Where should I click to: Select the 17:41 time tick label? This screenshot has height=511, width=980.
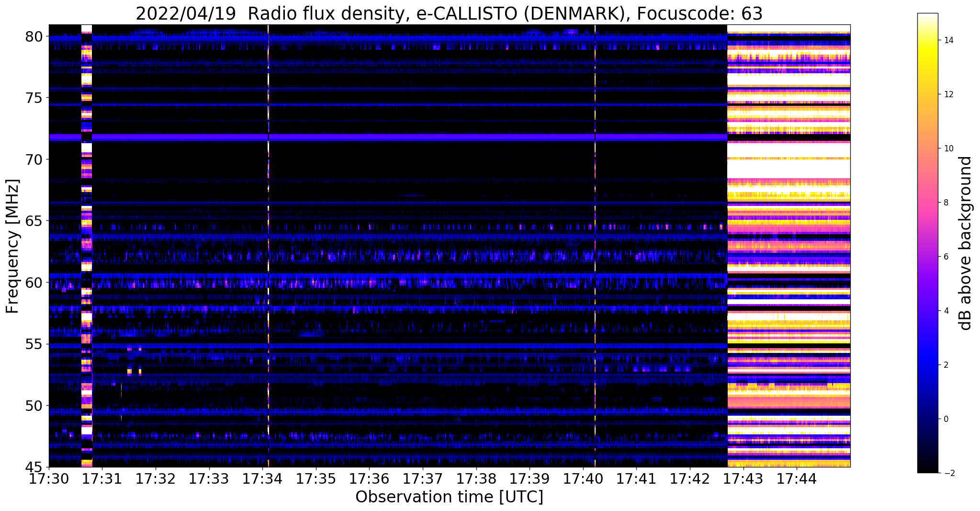pos(636,478)
